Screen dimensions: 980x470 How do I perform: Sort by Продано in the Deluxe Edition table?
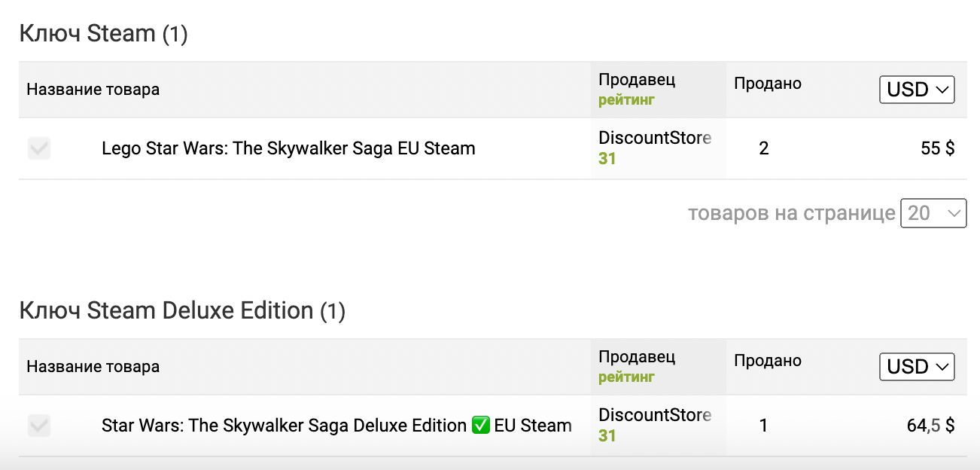click(x=768, y=361)
